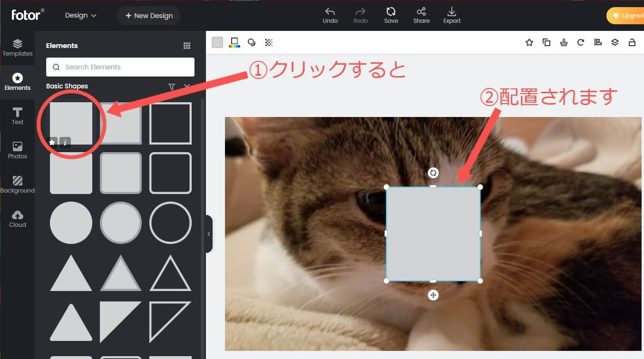Screen dimensions: 644x359
Task: Open the Photos sidebar tab
Action: 18,150
